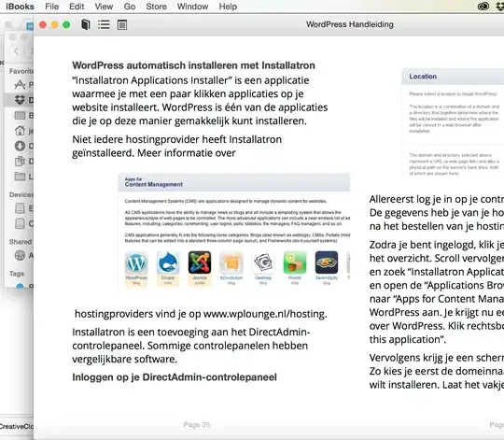504x440 pixels.
Task: Open the Go menu
Action: pos(130,7)
